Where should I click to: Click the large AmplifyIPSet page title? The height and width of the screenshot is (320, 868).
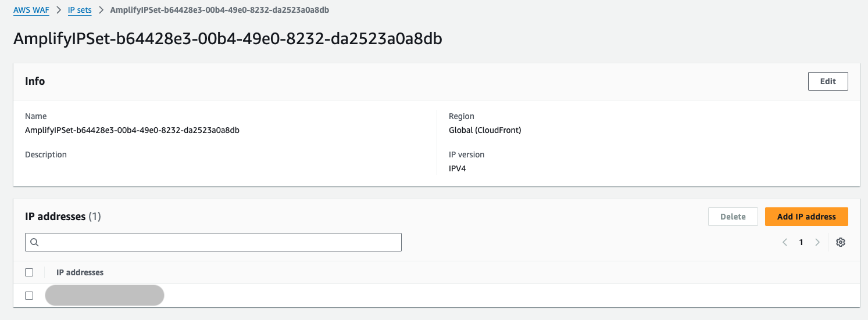click(227, 39)
